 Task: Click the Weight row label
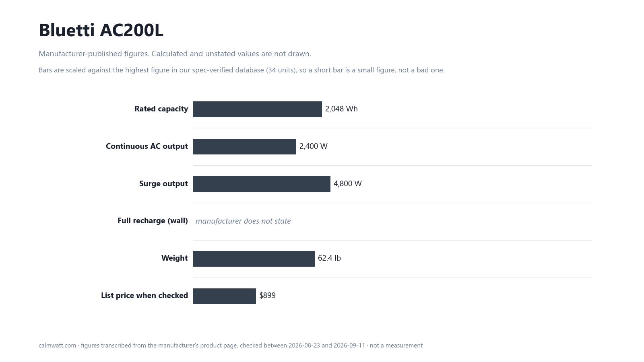[175, 258]
